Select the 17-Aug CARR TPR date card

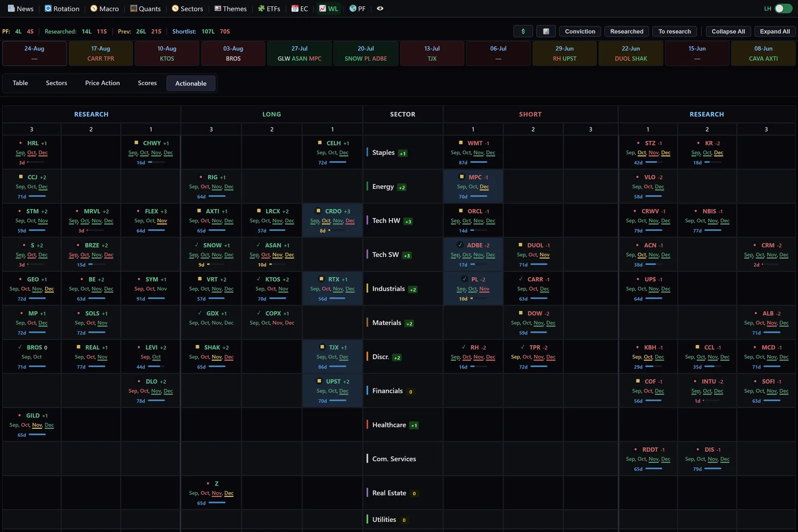point(101,53)
